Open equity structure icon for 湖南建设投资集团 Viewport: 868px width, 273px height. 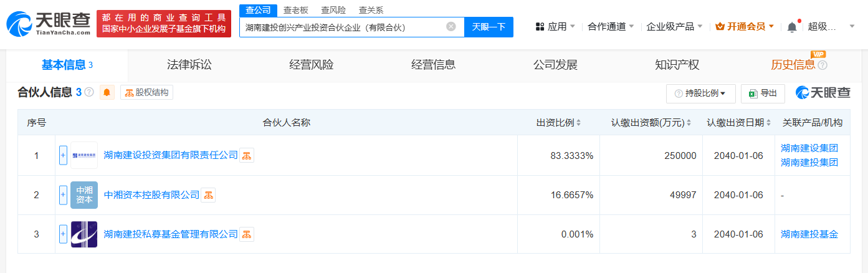(247, 155)
